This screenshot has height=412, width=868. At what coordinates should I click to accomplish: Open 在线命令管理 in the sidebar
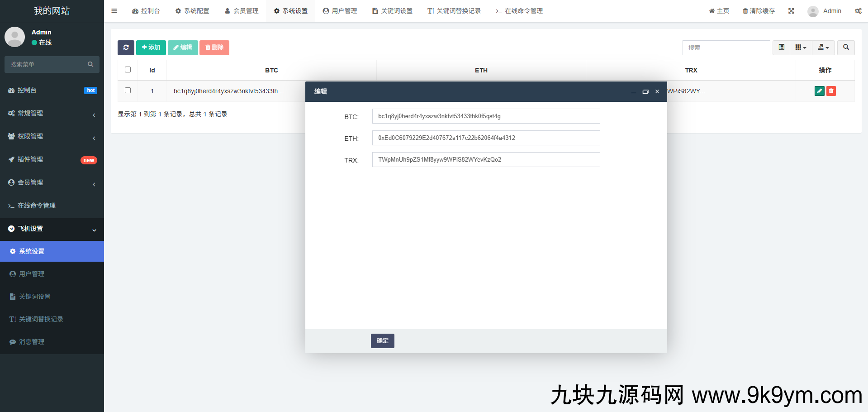coord(52,206)
